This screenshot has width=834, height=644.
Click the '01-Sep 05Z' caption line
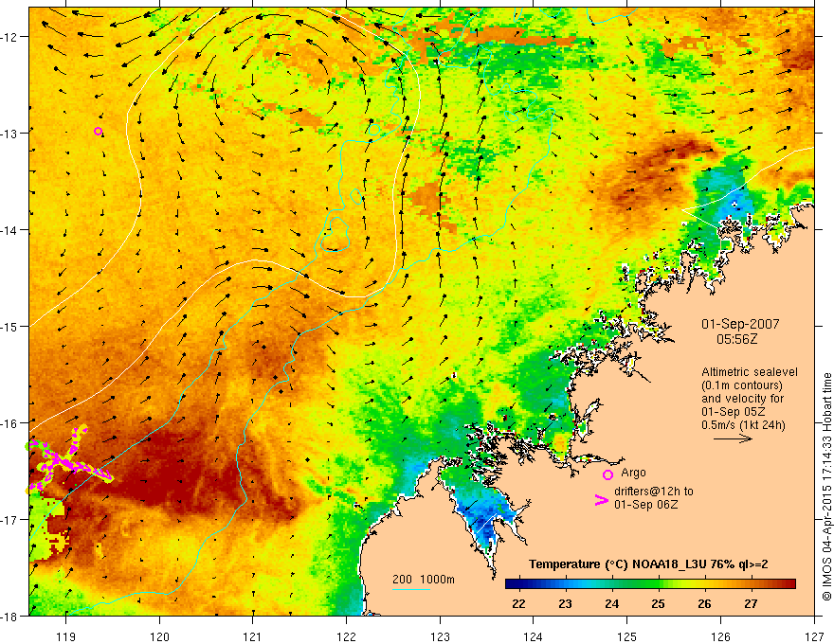click(x=735, y=412)
